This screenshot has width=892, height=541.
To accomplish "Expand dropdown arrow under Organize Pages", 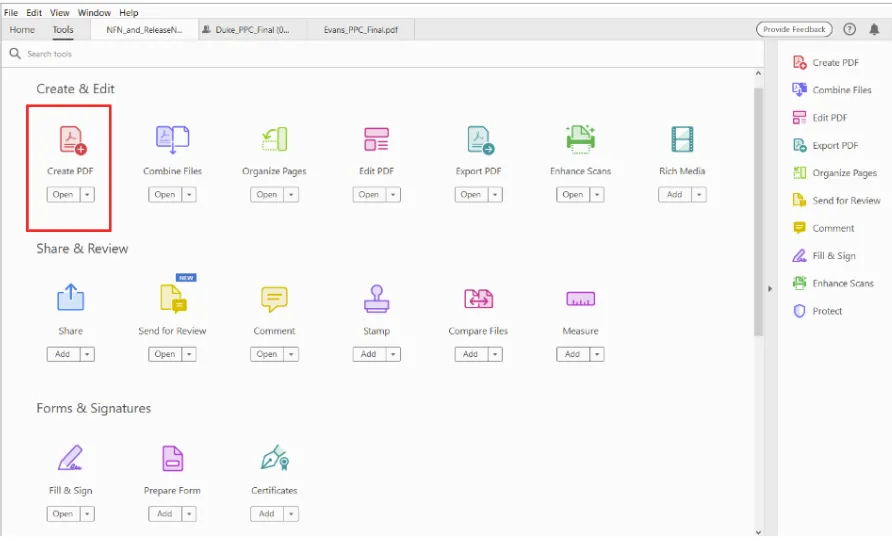I will (x=291, y=195).
